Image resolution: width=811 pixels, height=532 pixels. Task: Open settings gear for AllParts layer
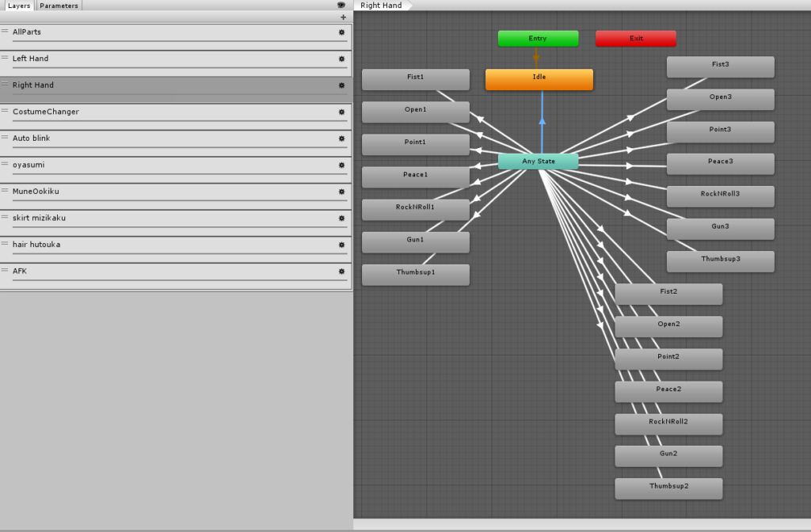tap(341, 32)
